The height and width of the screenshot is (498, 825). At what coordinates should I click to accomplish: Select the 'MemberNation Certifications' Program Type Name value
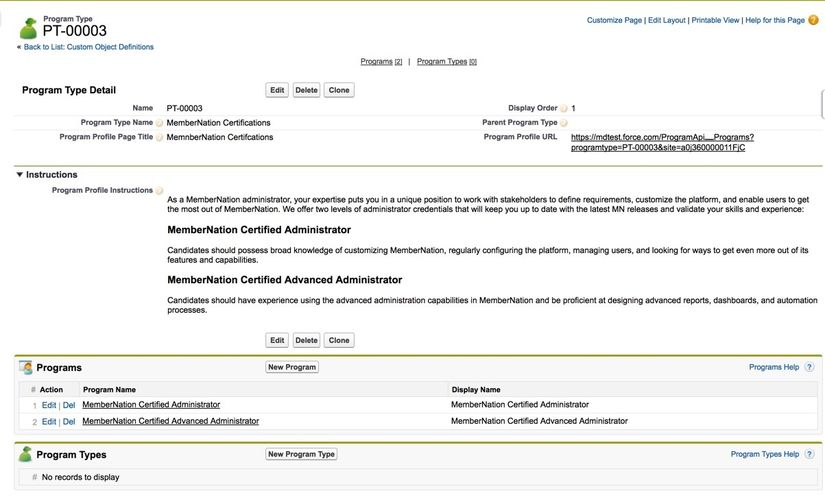[218, 123]
